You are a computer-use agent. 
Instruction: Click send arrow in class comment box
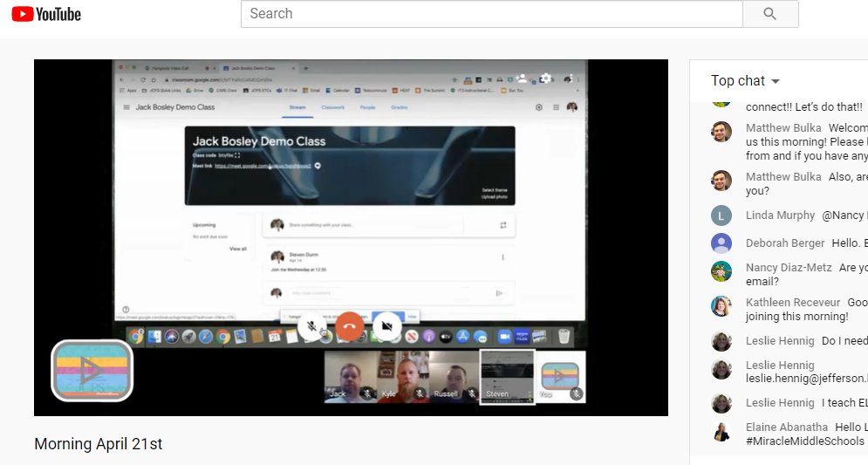click(499, 293)
